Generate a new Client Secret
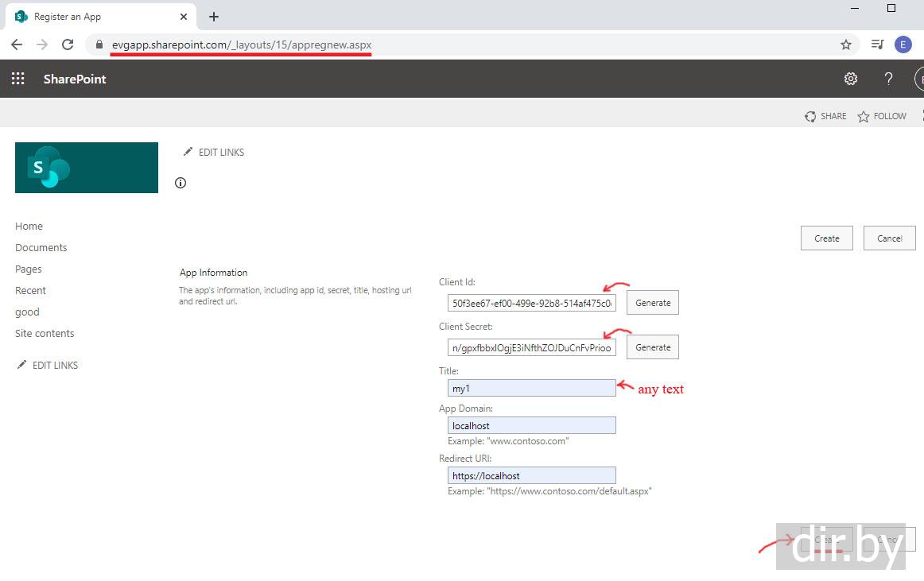 [x=652, y=347]
